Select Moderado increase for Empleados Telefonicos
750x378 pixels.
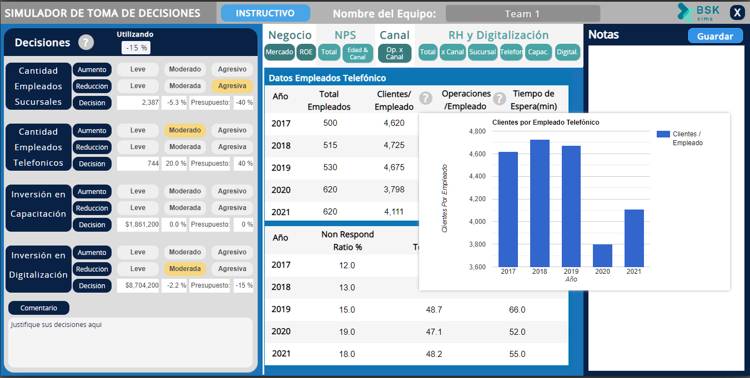click(185, 130)
